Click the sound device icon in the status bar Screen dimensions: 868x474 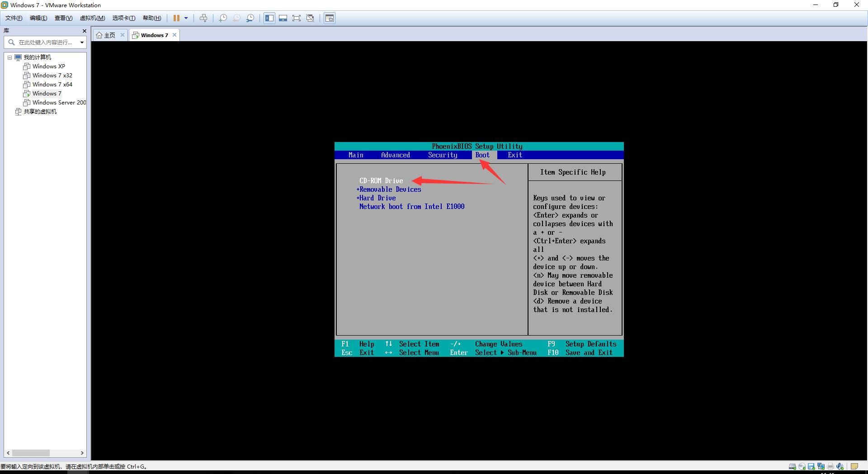click(840, 466)
